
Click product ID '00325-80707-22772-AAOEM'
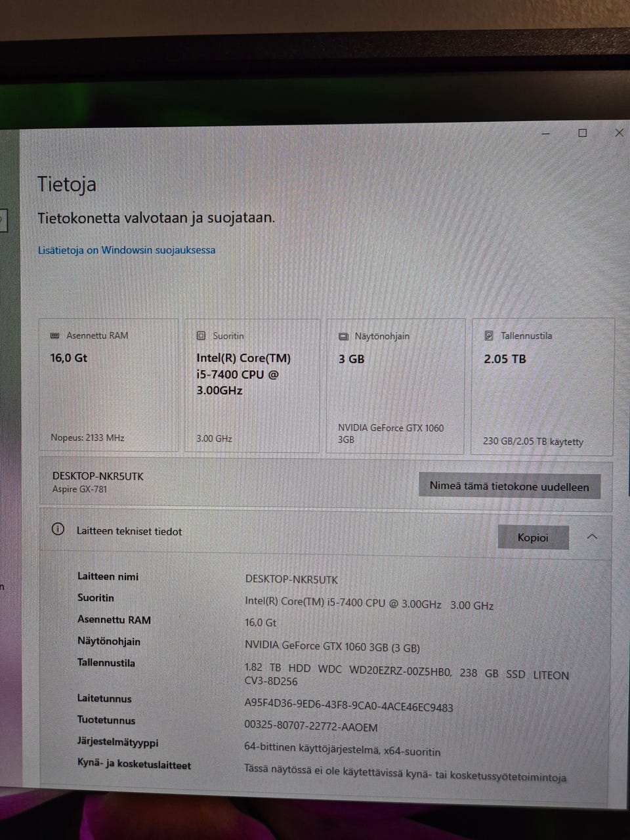tap(311, 726)
